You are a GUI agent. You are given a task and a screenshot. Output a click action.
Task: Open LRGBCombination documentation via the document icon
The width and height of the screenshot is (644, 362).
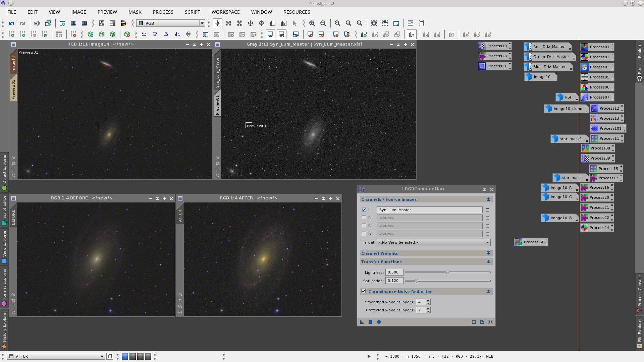(482, 322)
